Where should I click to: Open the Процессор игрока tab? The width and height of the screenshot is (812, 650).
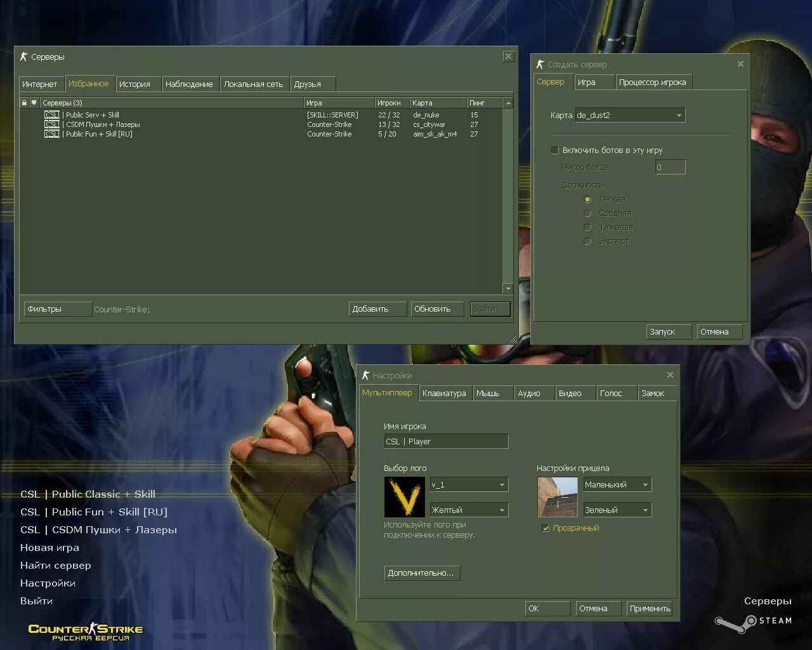(653, 83)
